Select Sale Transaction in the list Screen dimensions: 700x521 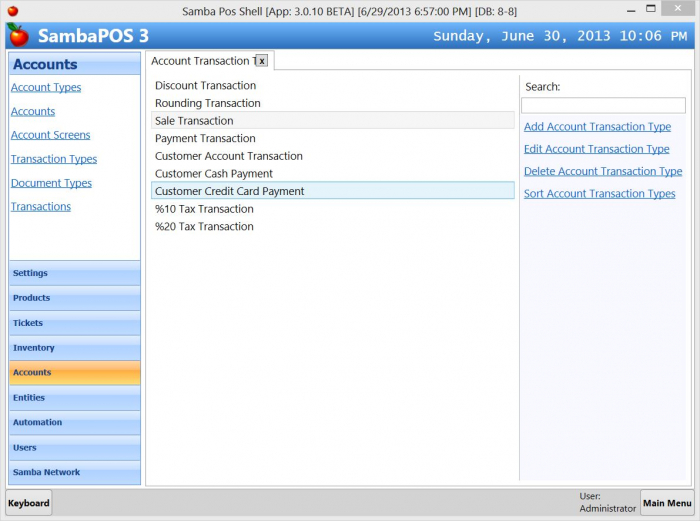[194, 121]
